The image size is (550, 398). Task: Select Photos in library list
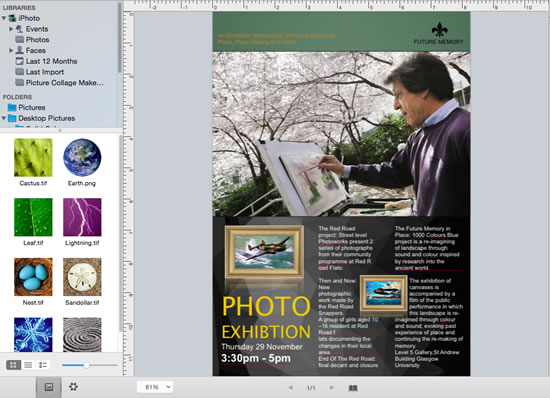click(37, 40)
